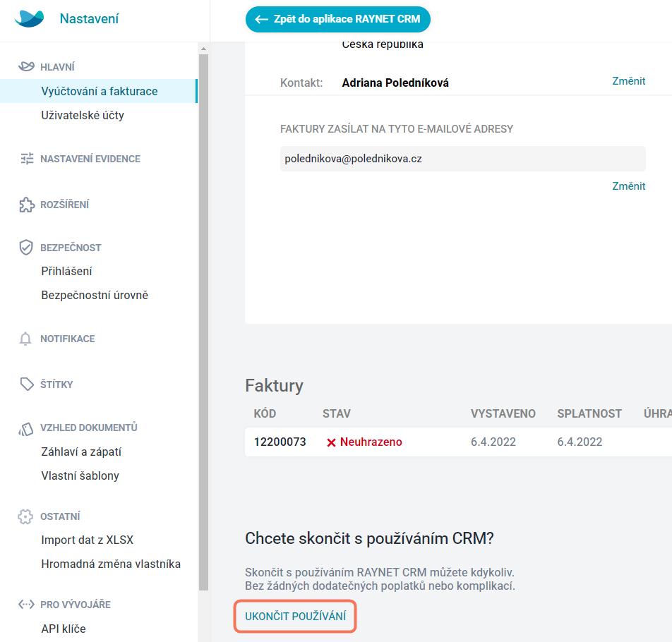Image resolution: width=672 pixels, height=642 pixels.
Task: Expand the NOTIFIKACE section
Action: pos(68,339)
